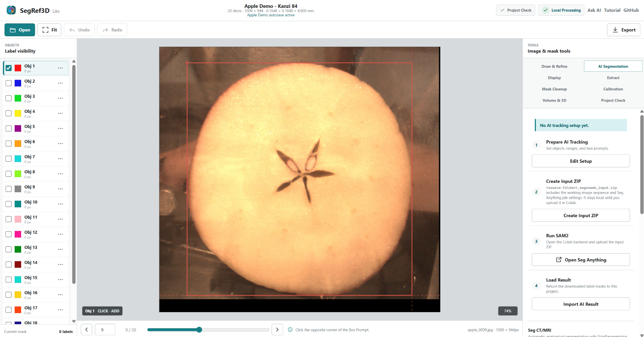The width and height of the screenshot is (644, 337).
Task: Switch to the Draw & Refine tab
Action: pyautogui.click(x=554, y=66)
